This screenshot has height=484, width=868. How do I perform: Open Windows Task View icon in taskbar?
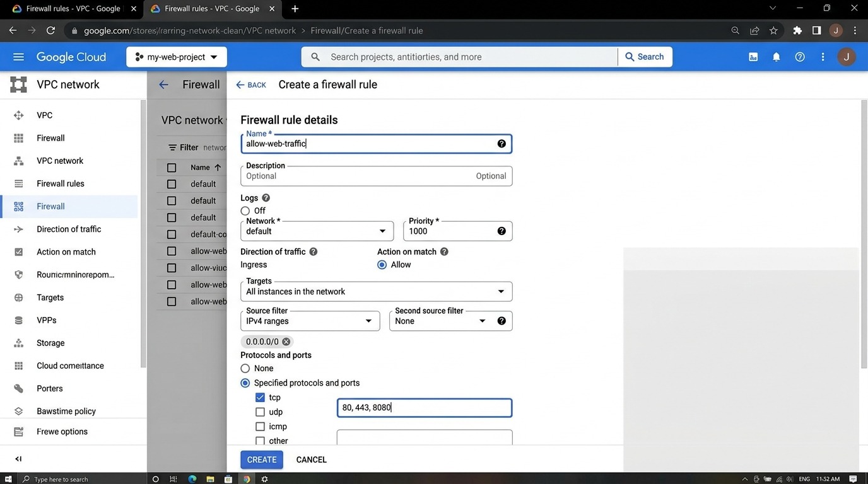click(173, 479)
